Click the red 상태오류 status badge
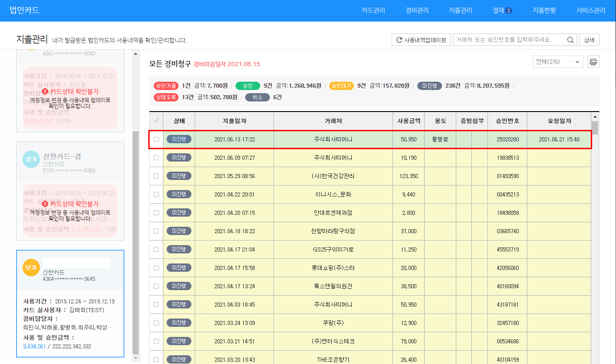Image resolution: width=616 pixels, height=364 pixels. (166, 97)
